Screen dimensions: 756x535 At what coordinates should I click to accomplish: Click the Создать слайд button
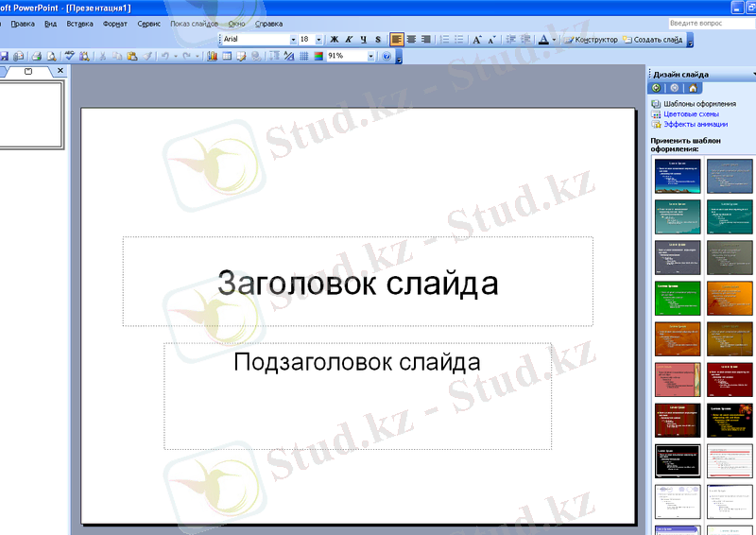(652, 40)
